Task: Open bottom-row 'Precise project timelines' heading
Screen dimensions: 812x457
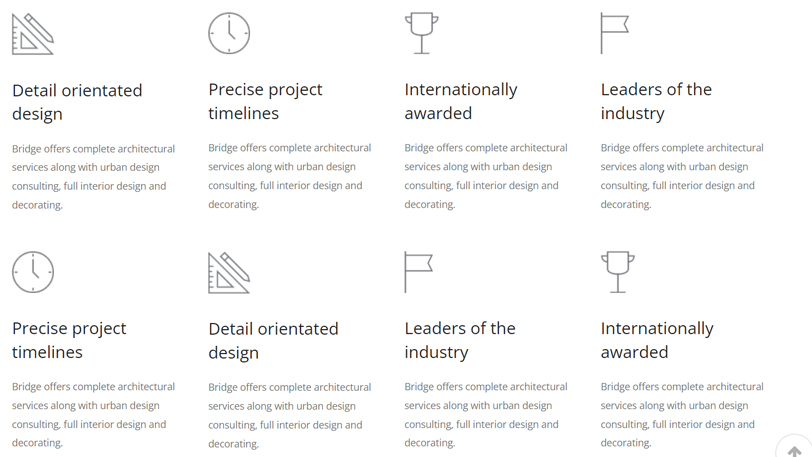Action: pyautogui.click(x=69, y=340)
